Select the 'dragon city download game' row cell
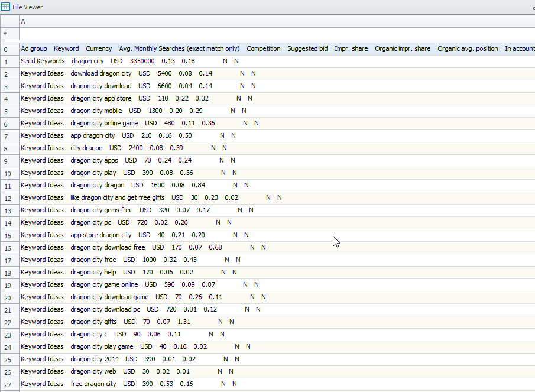 pyautogui.click(x=277, y=297)
